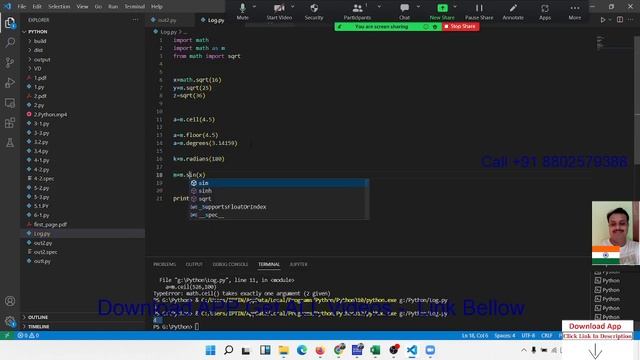Click CRLF line ending status entry
Screen dimensions: 640x360
point(547,335)
